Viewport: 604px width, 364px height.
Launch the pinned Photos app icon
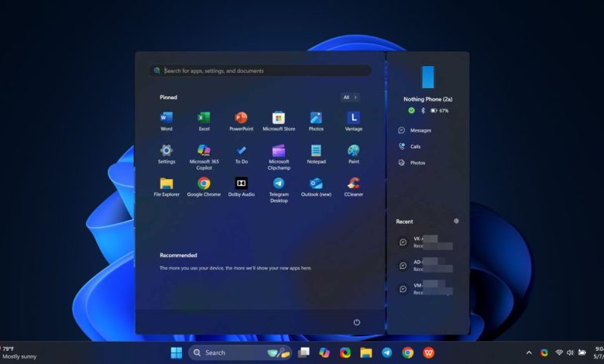pyautogui.click(x=316, y=122)
